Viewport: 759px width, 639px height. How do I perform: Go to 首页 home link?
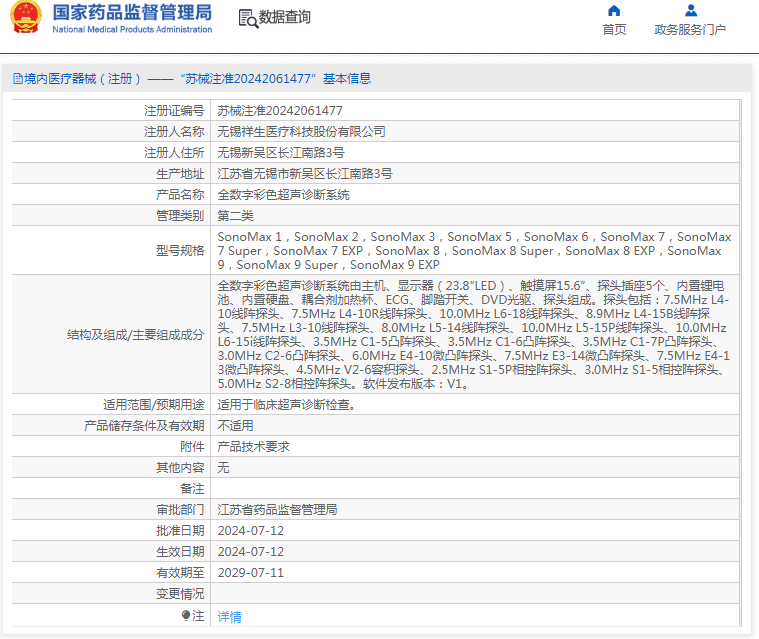[x=614, y=30]
